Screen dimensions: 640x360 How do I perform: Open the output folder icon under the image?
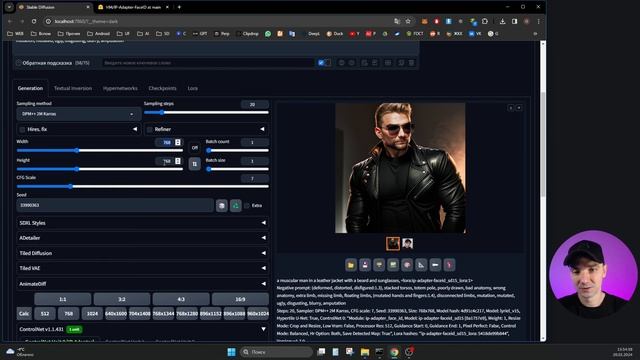(351, 265)
